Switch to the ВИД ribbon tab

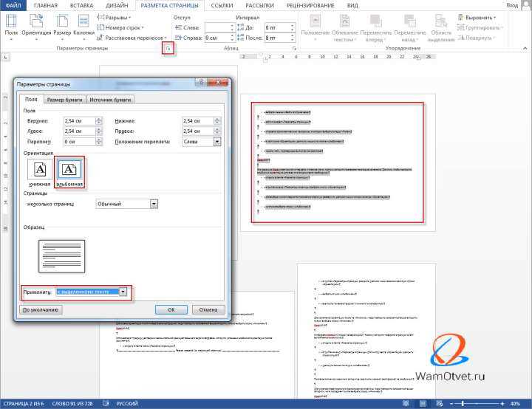pos(352,5)
